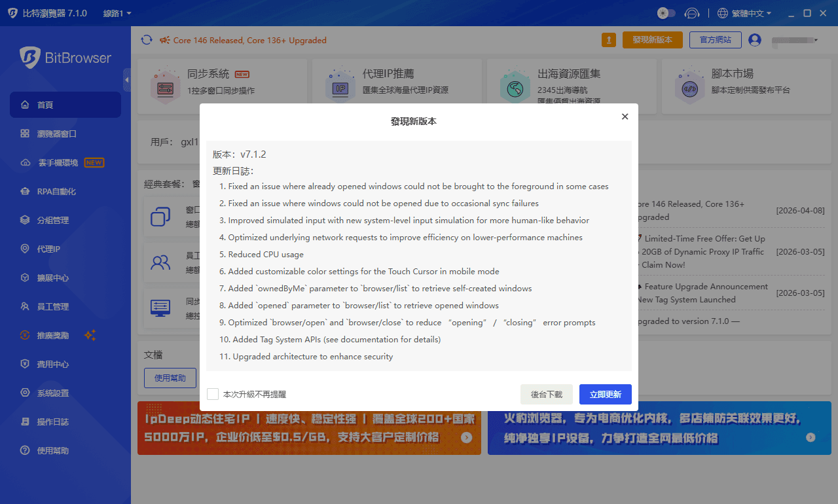838x504 pixels.
Task: Click the 費用中心 shield icon
Action: point(25,364)
